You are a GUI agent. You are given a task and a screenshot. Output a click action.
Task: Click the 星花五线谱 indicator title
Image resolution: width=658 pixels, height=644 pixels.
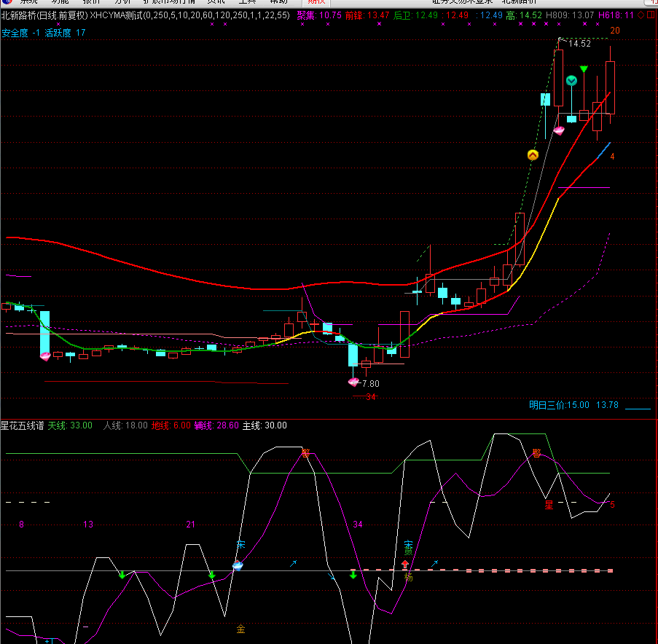point(23,425)
